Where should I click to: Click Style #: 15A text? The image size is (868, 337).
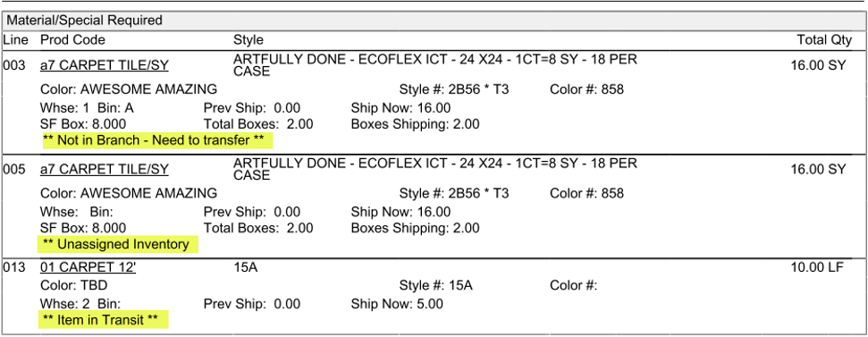(435, 286)
